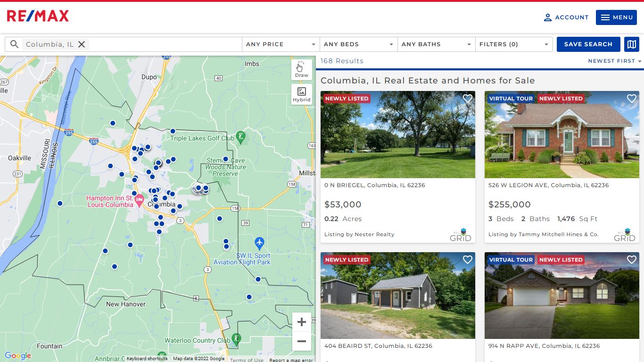Click the Save Search button
Image resolution: width=644 pixels, height=362 pixels.
588,44
